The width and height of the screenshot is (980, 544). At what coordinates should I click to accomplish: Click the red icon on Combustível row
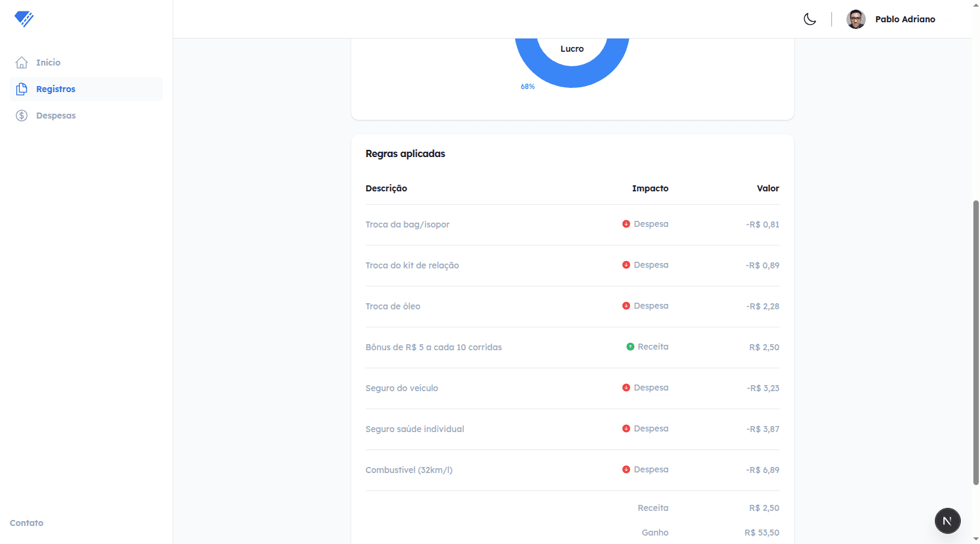click(x=626, y=469)
